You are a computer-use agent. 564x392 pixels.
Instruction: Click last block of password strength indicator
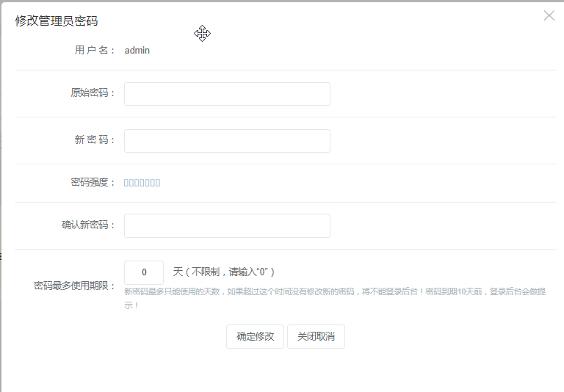157,183
